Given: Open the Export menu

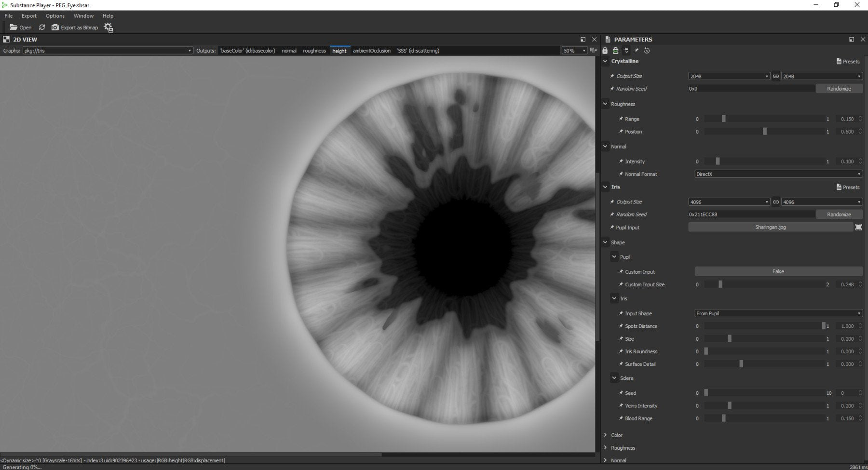Looking at the screenshot, I should tap(29, 16).
